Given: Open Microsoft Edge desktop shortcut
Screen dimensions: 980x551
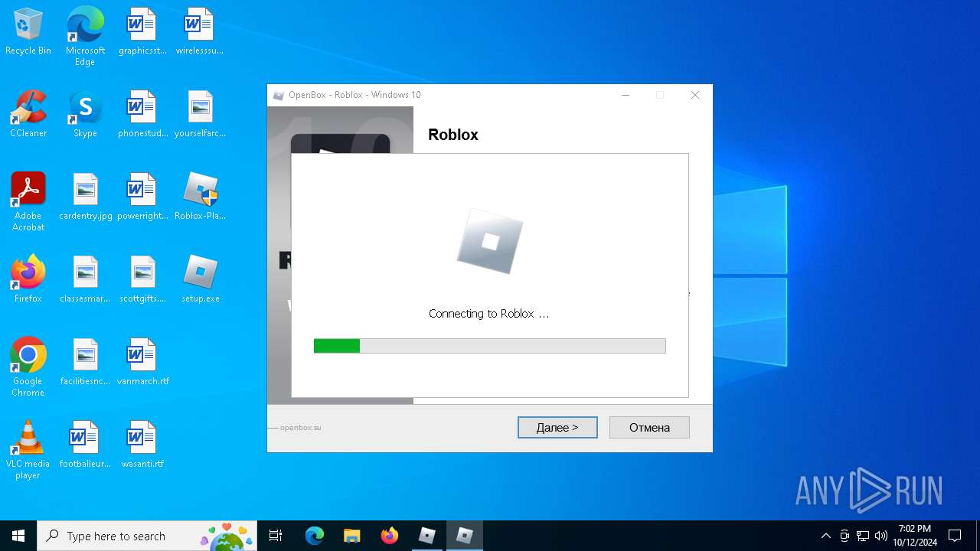Looking at the screenshot, I should 85,36.
